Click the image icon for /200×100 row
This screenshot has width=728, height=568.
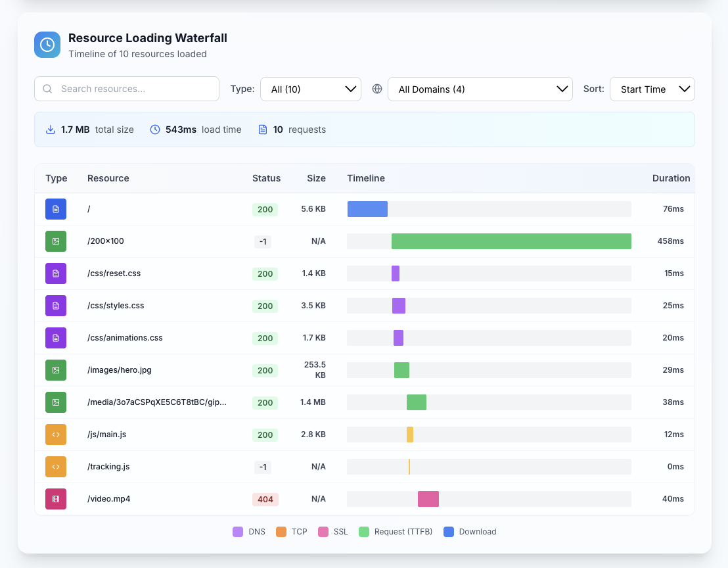(56, 241)
